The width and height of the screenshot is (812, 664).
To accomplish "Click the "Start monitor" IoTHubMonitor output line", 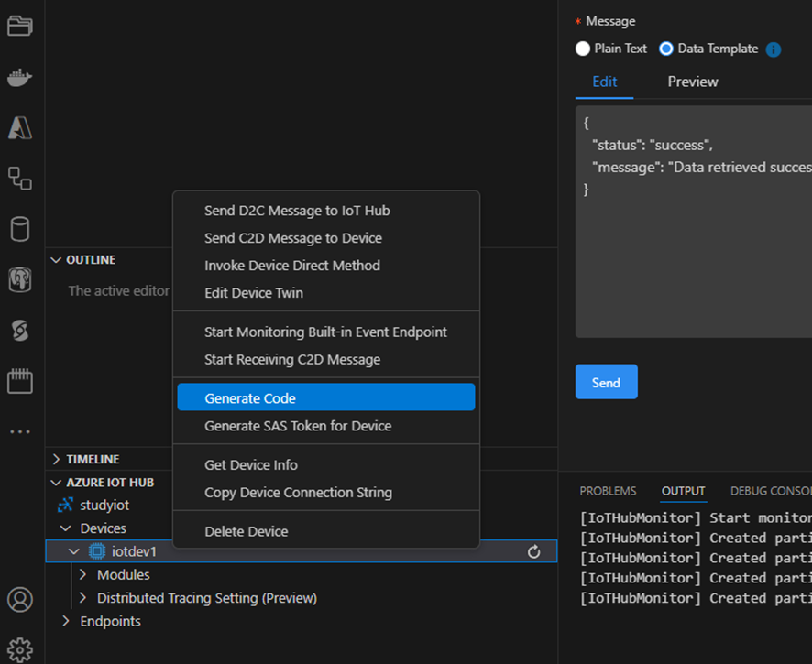I will [696, 518].
